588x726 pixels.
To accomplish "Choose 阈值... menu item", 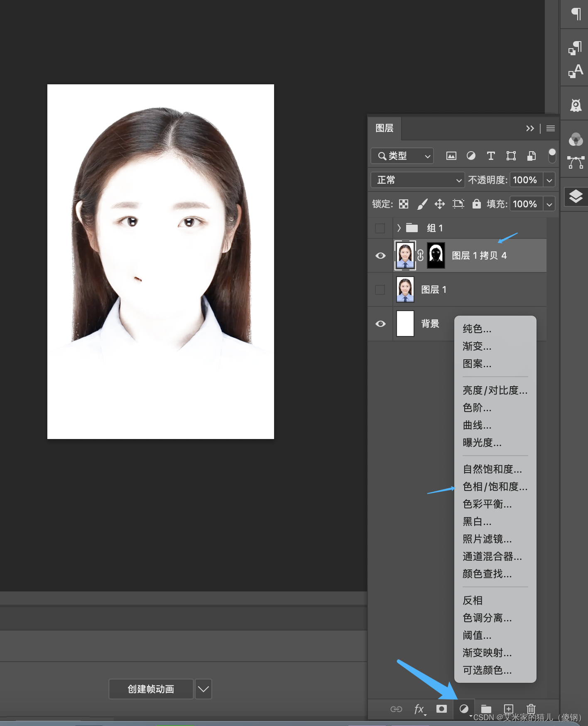I will coord(477,635).
